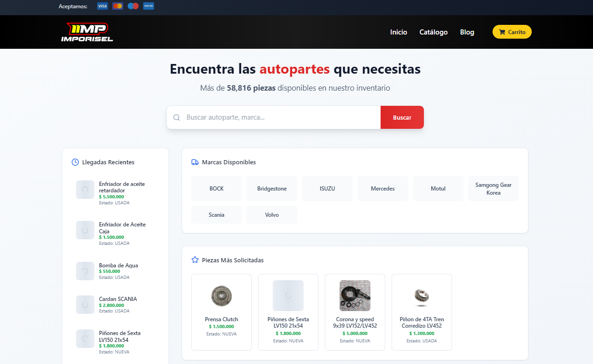The width and height of the screenshot is (593, 364).
Task: Click price $ 2.800.000
Action: click(112, 305)
